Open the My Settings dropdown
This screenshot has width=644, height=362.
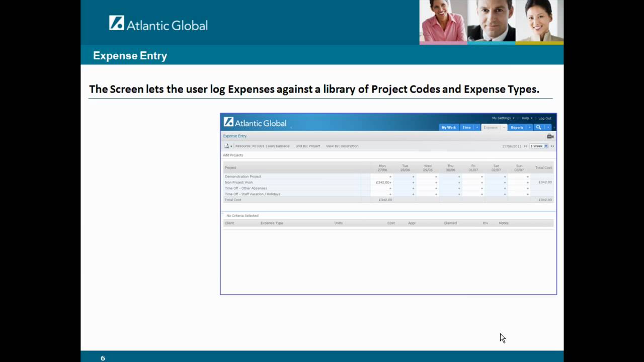[503, 118]
